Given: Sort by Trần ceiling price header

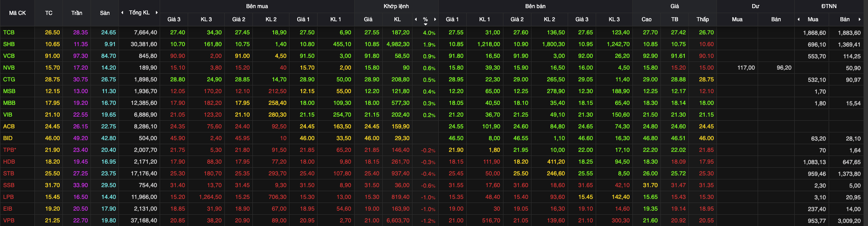Looking at the screenshot, I should [x=77, y=13].
